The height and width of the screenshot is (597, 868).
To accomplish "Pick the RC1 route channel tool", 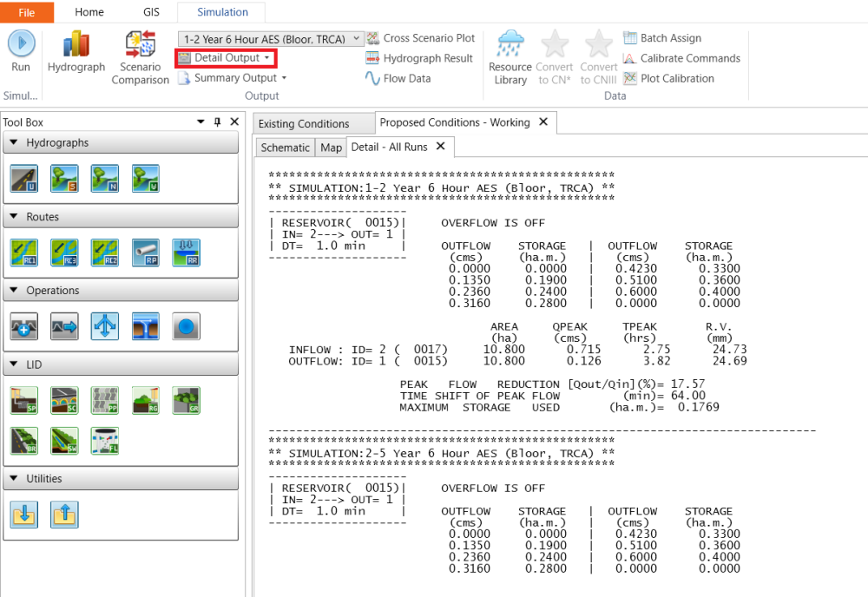I will tap(24, 253).
